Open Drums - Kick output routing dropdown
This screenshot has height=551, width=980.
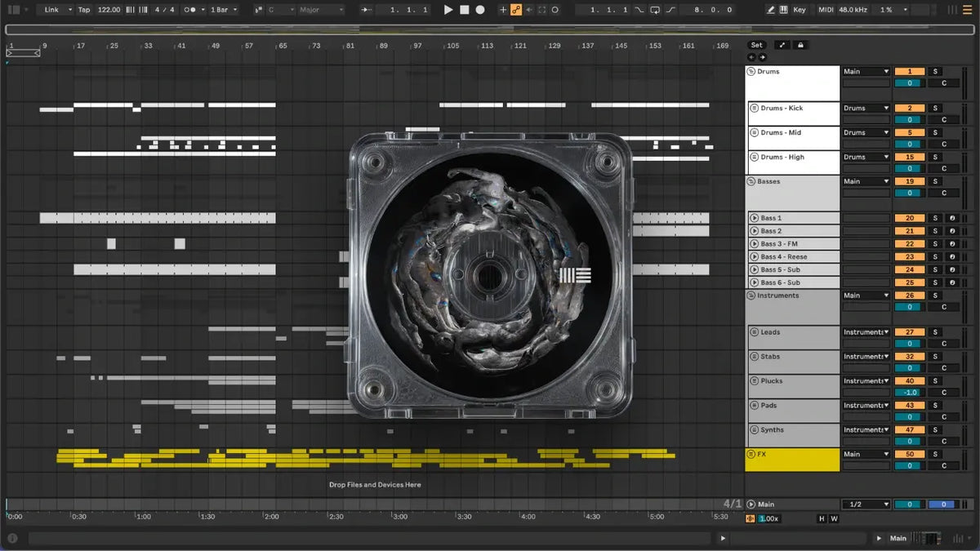point(866,108)
